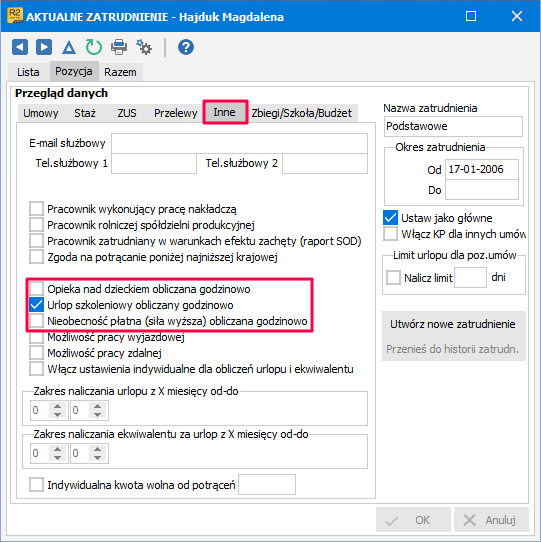Toggle efekt zachęty (raport SOD) checkbox
541x542 pixels.
click(37, 241)
